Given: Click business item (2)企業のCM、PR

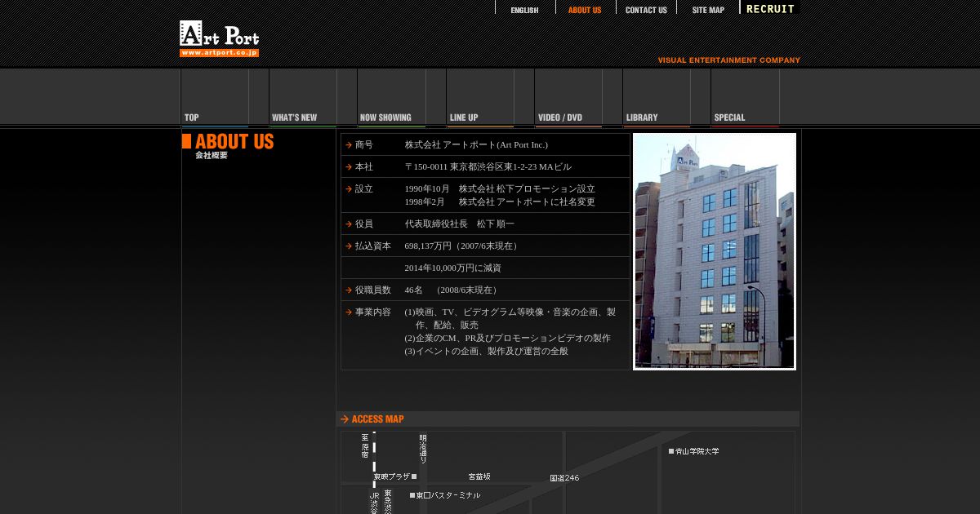Looking at the screenshot, I should click(507, 338).
